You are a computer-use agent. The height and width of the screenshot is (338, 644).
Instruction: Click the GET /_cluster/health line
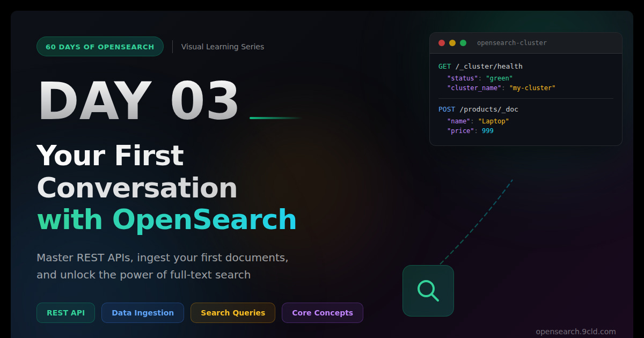pyautogui.click(x=480, y=67)
